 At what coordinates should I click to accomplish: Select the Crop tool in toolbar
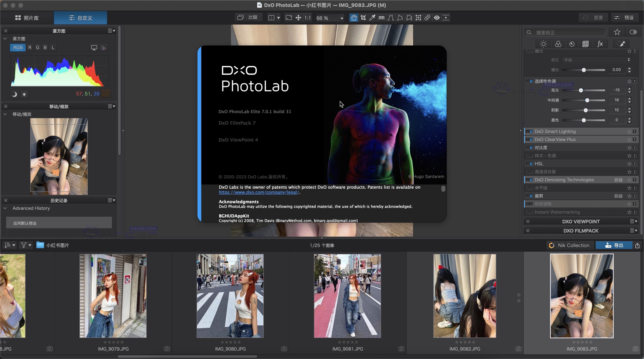363,18
